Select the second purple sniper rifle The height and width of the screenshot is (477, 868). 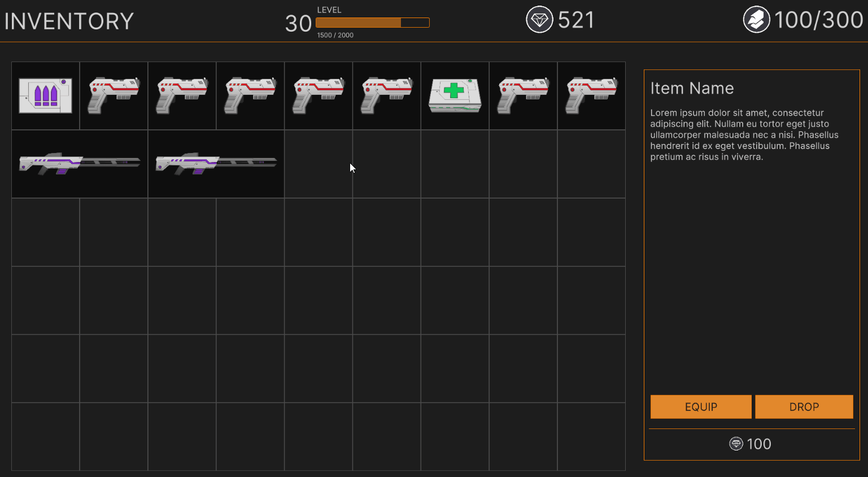216,164
